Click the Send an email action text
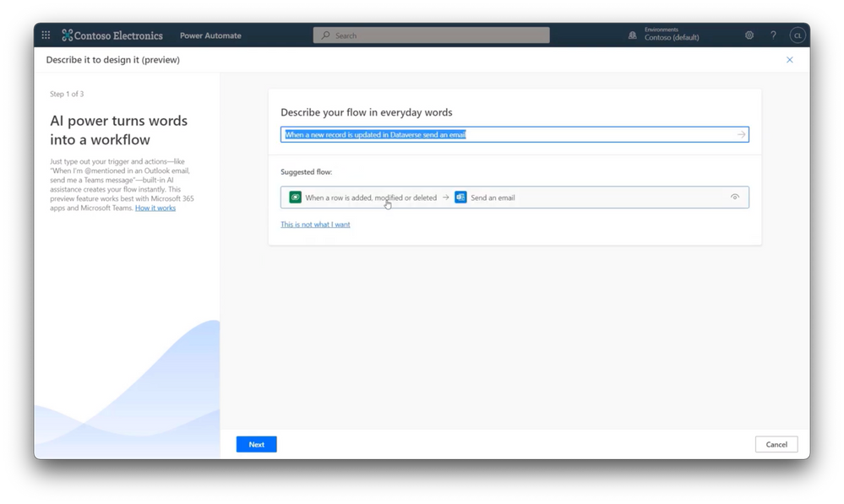 tap(493, 198)
